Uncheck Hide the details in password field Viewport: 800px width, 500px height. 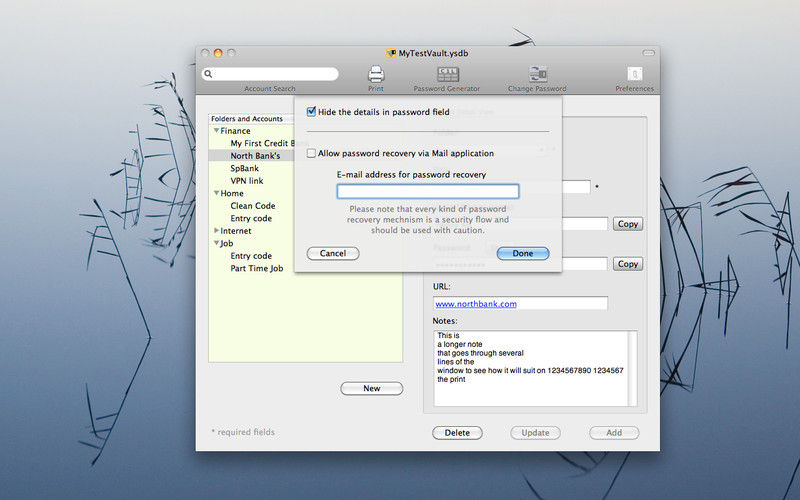pyautogui.click(x=312, y=112)
